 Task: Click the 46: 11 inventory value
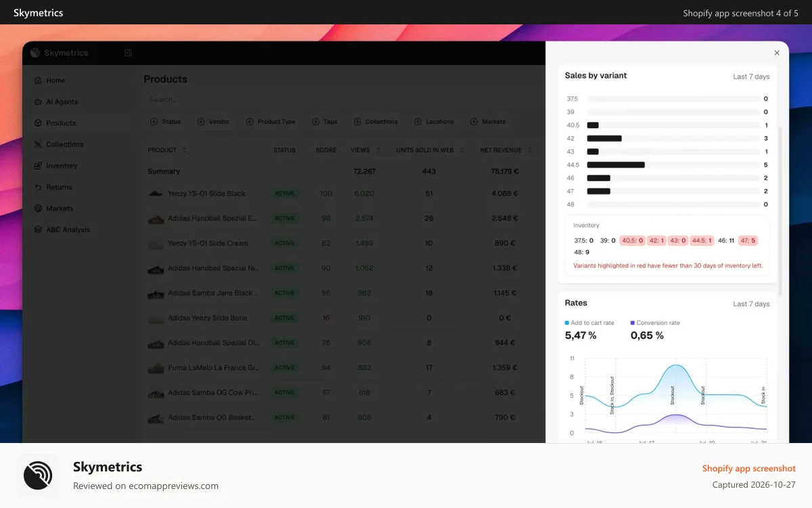tap(726, 240)
